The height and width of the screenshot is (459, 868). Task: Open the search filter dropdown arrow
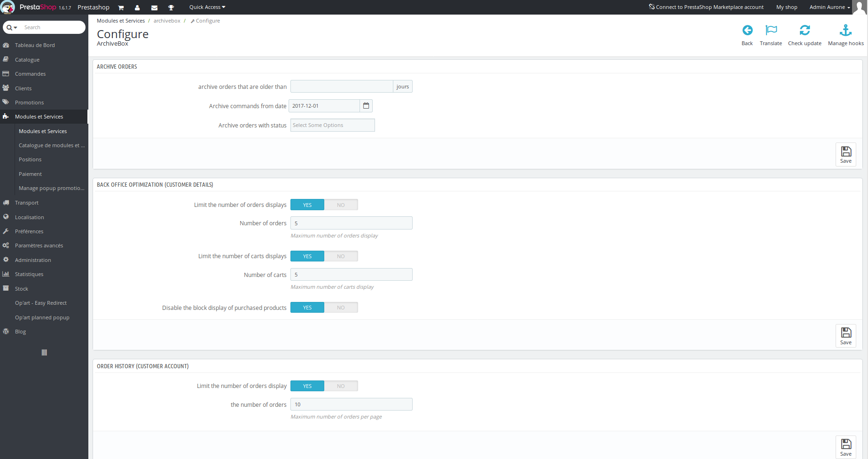pyautogui.click(x=12, y=27)
